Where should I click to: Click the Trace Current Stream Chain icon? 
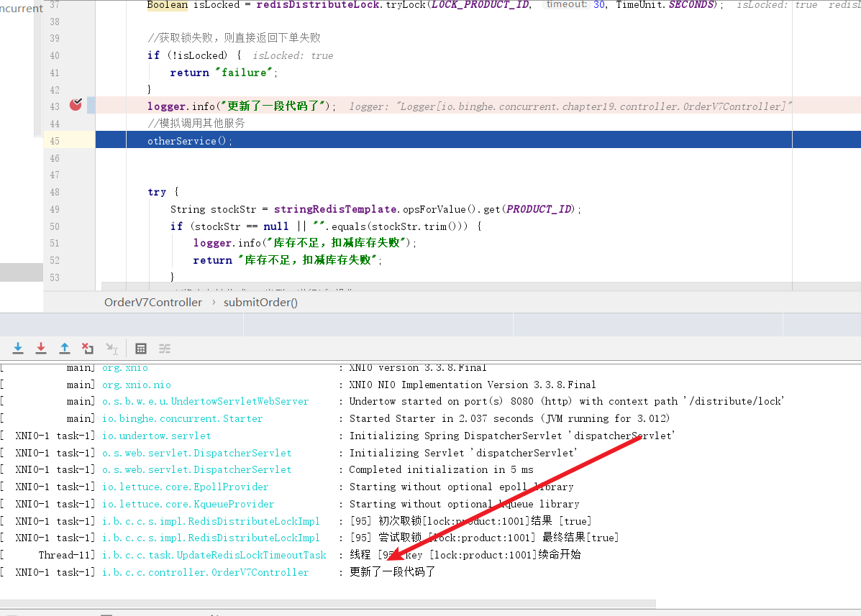[x=165, y=349]
